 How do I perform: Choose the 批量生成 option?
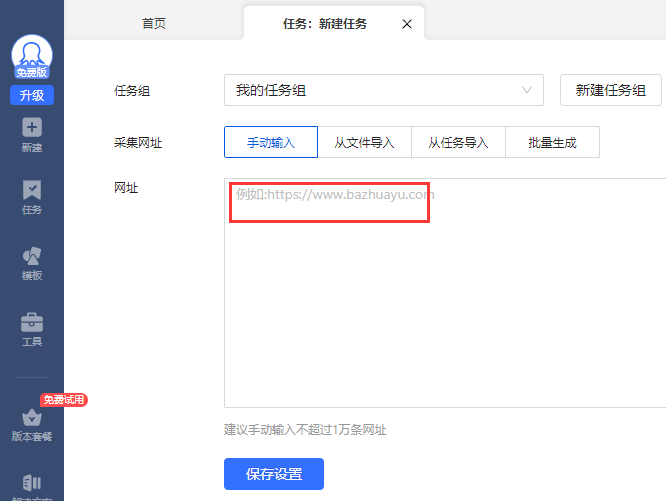(x=552, y=143)
